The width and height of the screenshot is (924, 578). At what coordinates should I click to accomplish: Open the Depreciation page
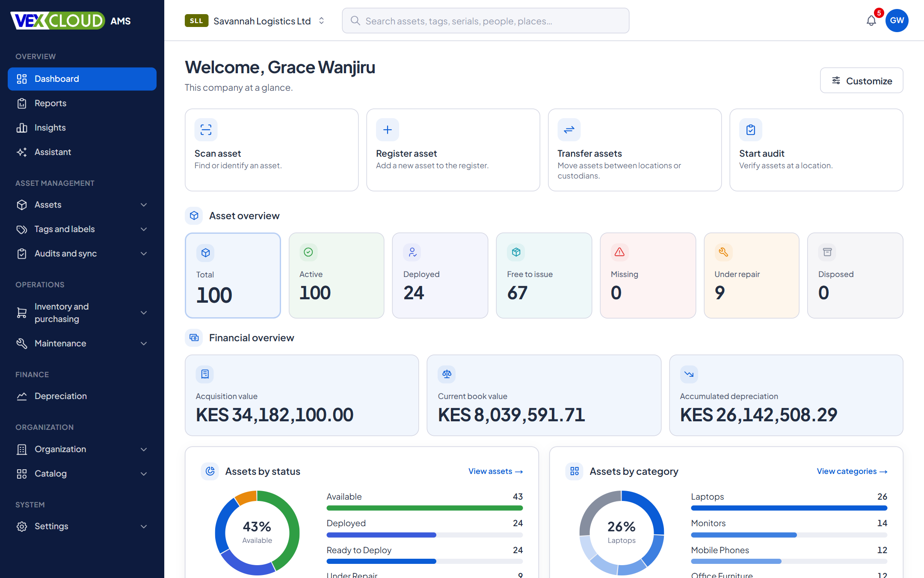82,396
